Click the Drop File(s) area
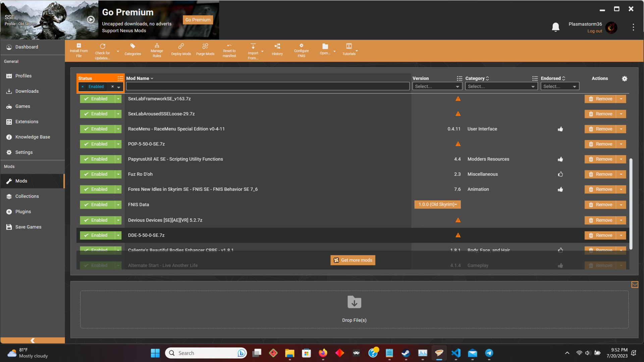The width and height of the screenshot is (644, 362). pos(354,309)
